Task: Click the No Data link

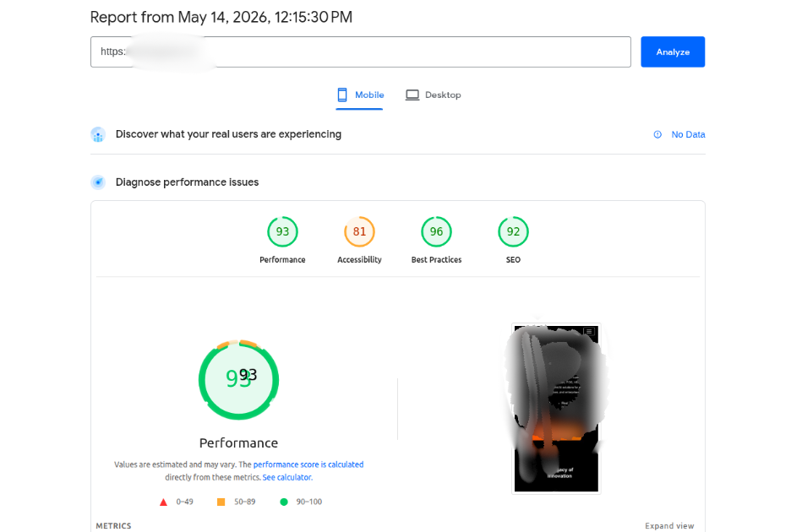Action: pos(688,134)
